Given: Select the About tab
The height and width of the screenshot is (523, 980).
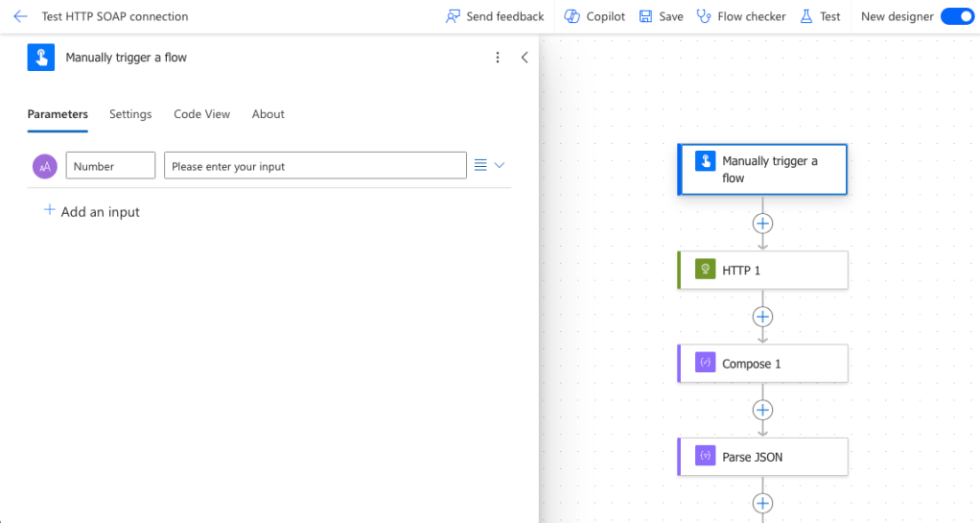Looking at the screenshot, I should (268, 114).
